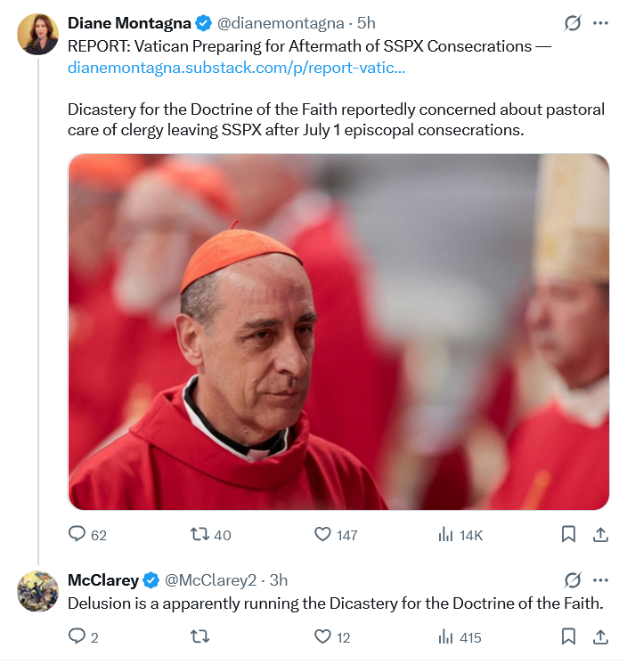
Task: Bookmark Diane Montagna's post
Action: (568, 534)
